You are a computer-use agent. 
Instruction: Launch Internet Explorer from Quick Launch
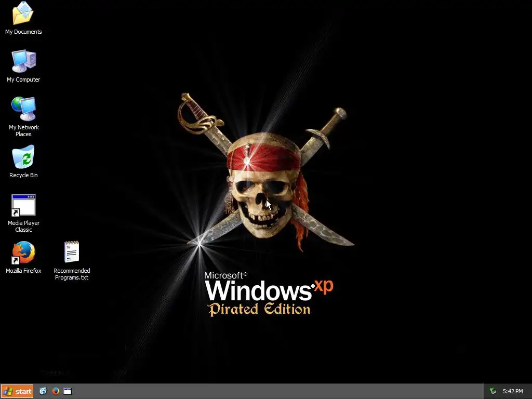[43, 391]
